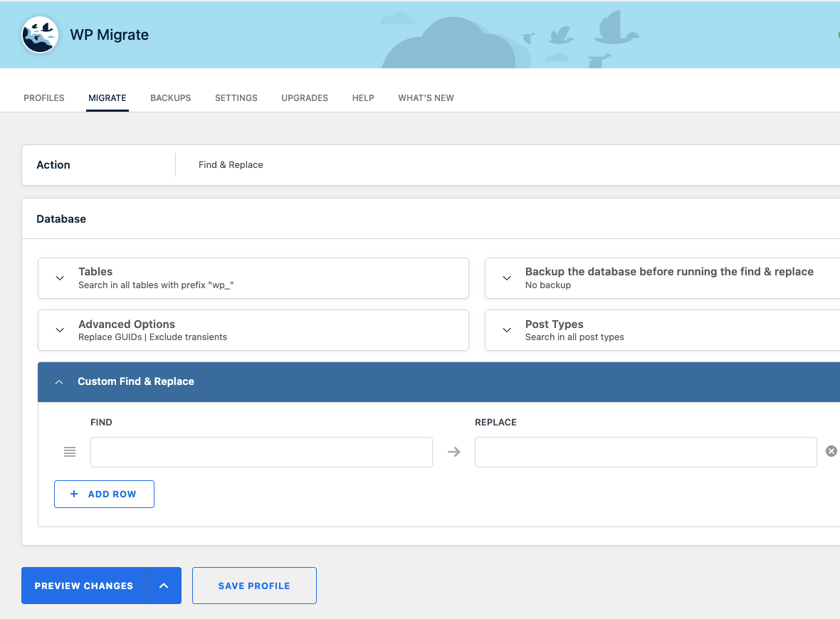This screenshot has width=840, height=619.
Task: View the What's New tab
Action: pos(426,98)
